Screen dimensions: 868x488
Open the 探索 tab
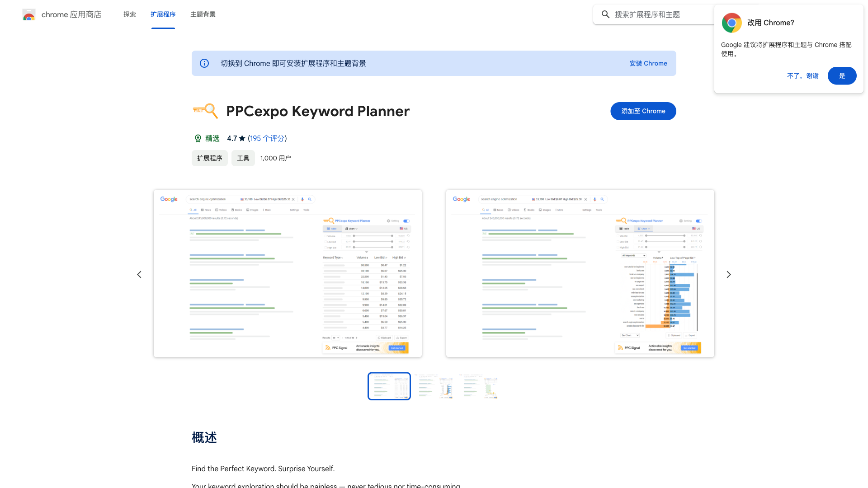coord(130,14)
